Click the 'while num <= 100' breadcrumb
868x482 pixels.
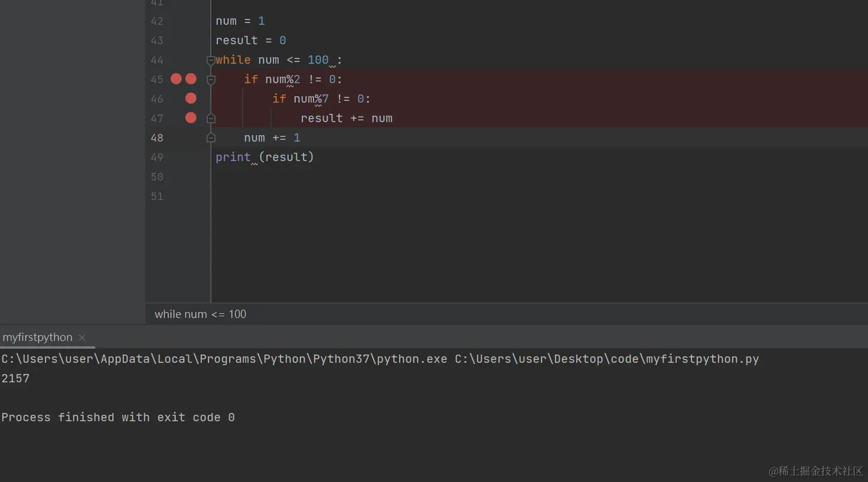click(200, 314)
